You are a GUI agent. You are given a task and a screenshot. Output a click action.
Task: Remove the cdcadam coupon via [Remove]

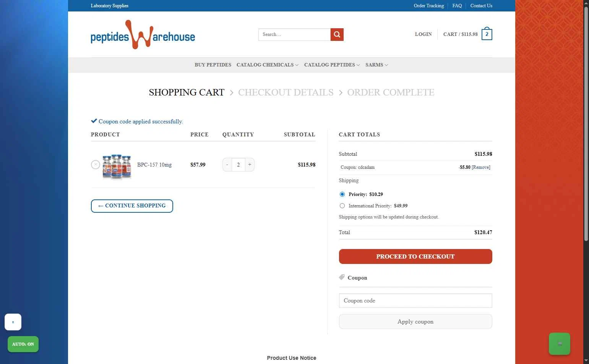(x=481, y=167)
